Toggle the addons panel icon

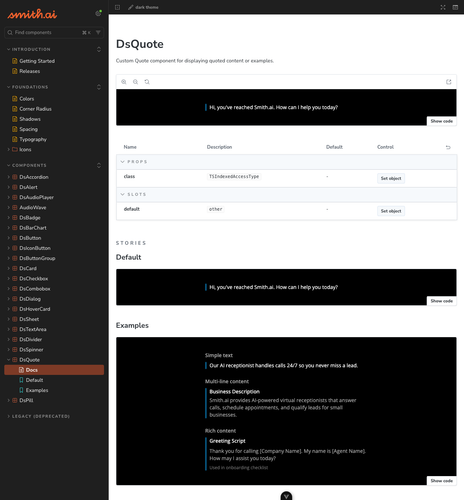455,7
